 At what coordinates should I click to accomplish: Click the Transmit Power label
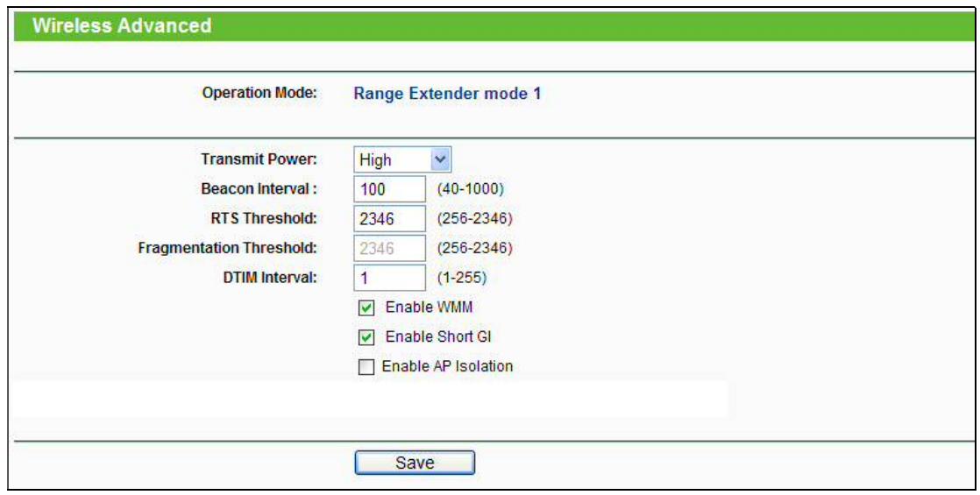(x=259, y=159)
